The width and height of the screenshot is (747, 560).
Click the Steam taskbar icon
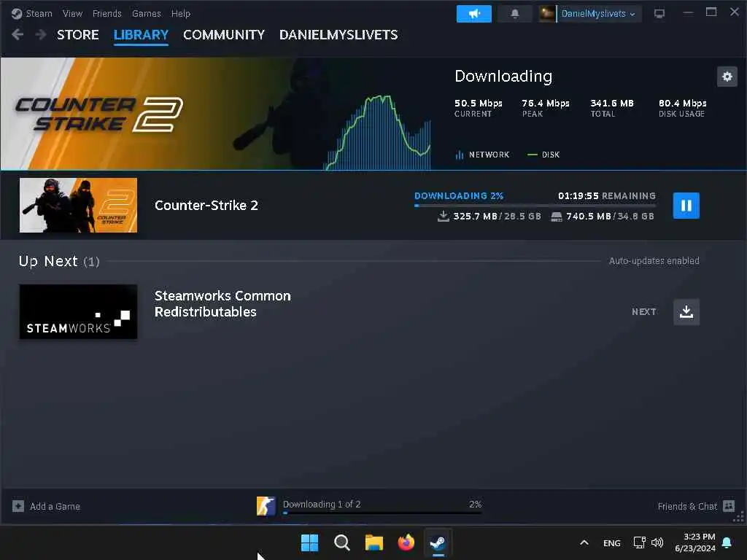pos(438,542)
